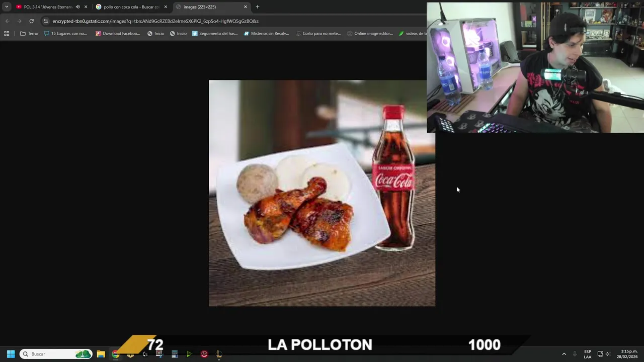Screen dimensions: 644x362
Task: Switch to the pollo con coca cola tab
Action: click(132, 7)
